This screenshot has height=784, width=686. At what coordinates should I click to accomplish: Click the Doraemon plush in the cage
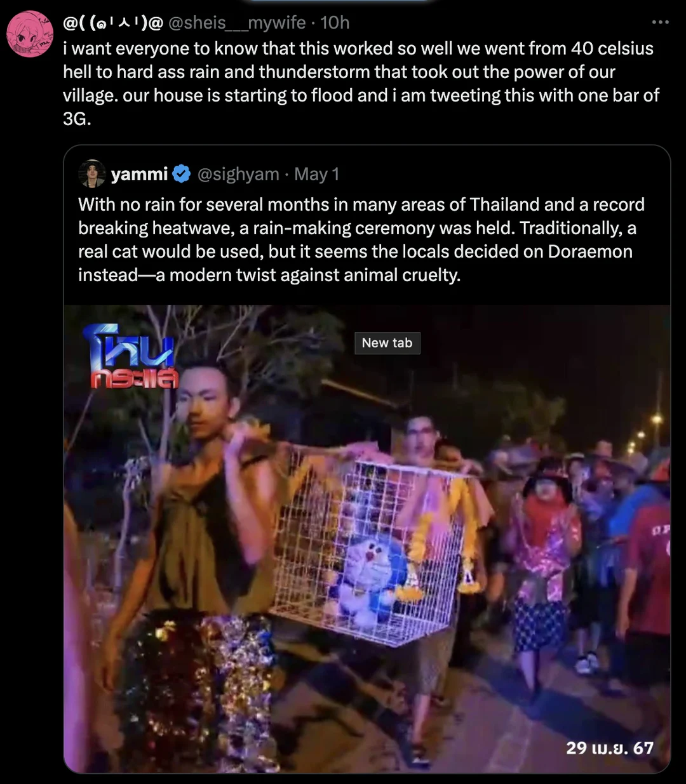(x=368, y=577)
